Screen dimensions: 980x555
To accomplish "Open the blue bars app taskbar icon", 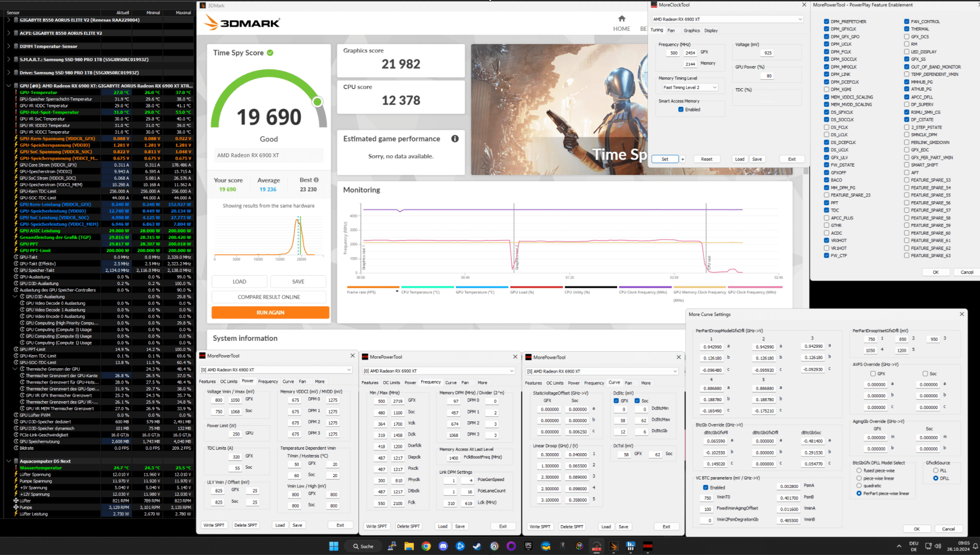I will [631, 546].
